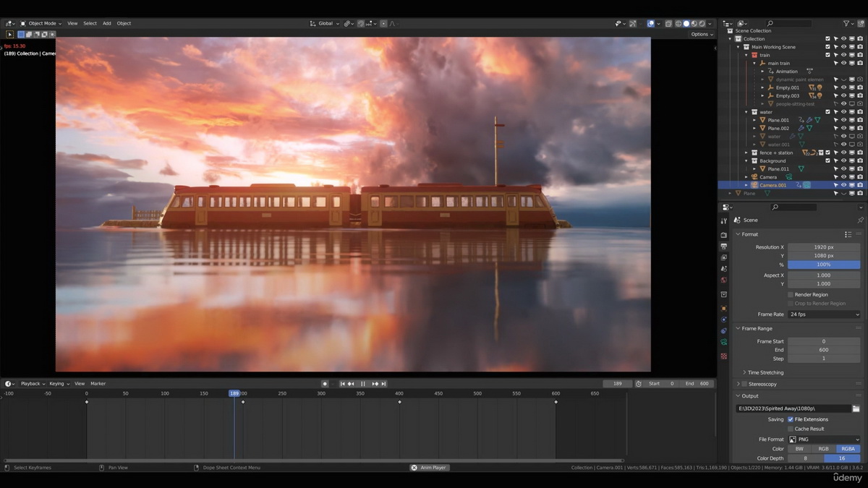Viewport: 868px width, 488px height.
Task: Open the viewport Options popover
Action: click(701, 34)
